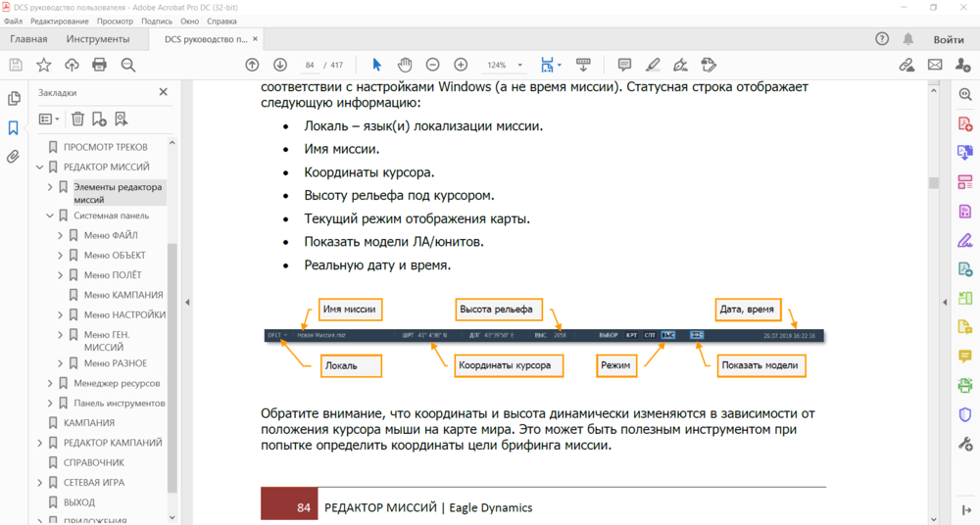The width and height of the screenshot is (980, 525).
Task: Switch to Инструменты tab
Action: pos(98,39)
